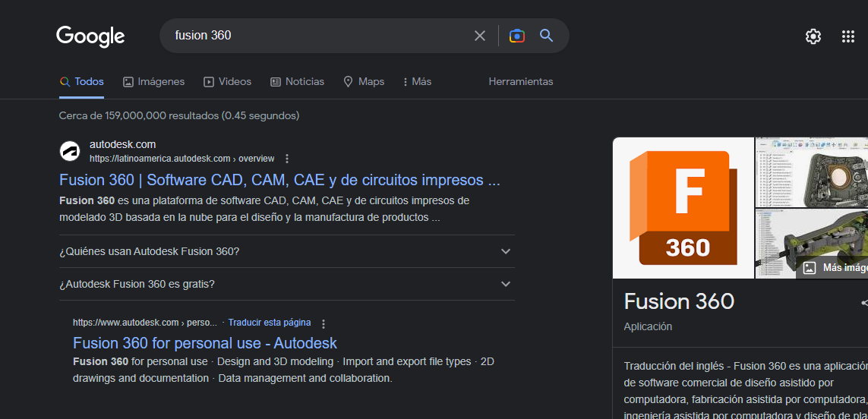This screenshot has width=868, height=419.
Task: Clear the search box text
Action: tap(480, 36)
